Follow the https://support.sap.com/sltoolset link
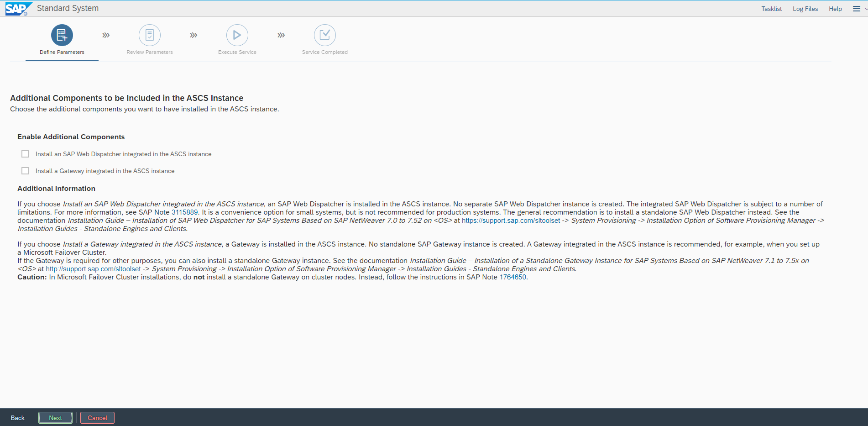 (511, 221)
